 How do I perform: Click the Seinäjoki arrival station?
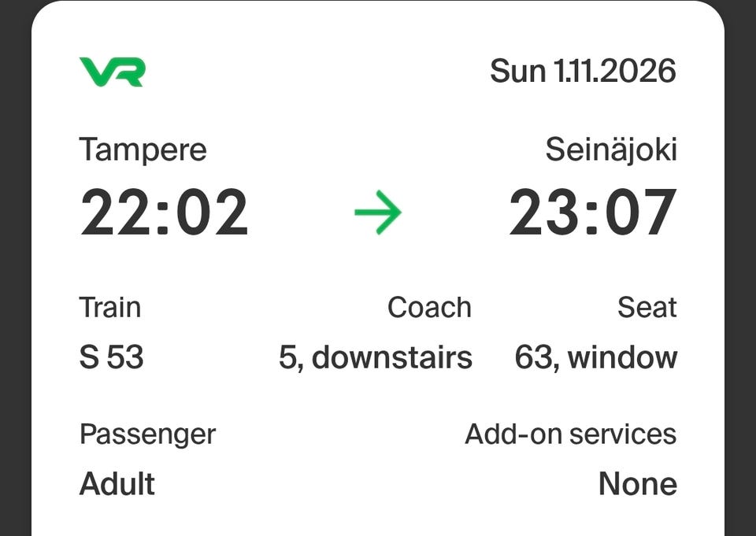(x=611, y=150)
